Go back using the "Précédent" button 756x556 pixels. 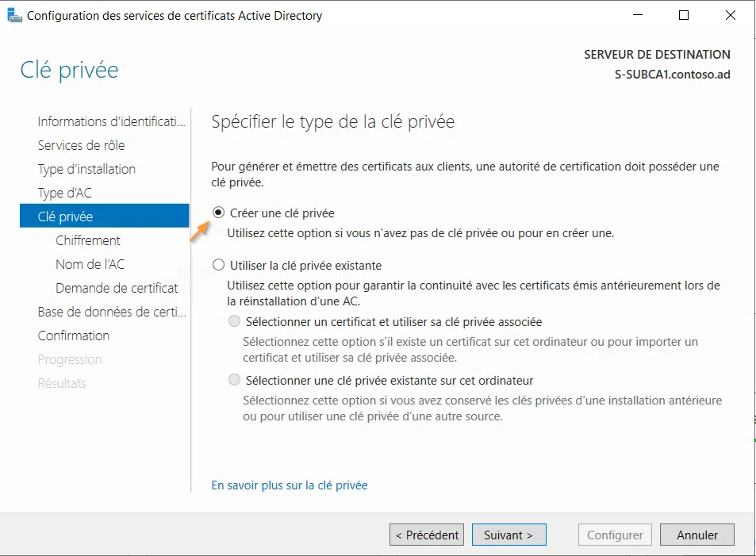pos(426,535)
